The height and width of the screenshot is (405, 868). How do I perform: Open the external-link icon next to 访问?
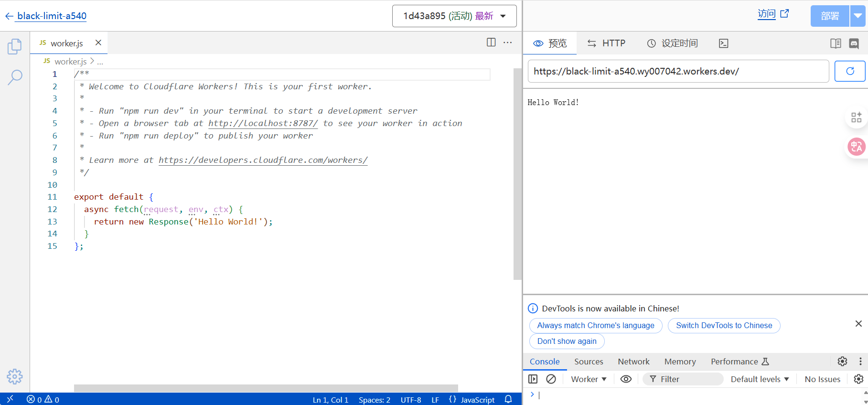click(784, 14)
